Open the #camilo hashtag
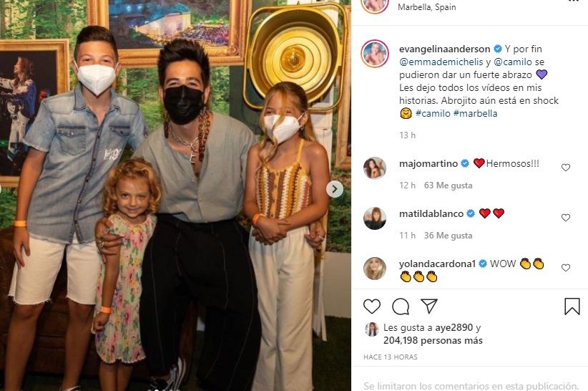The width and height of the screenshot is (588, 391). pos(433,113)
